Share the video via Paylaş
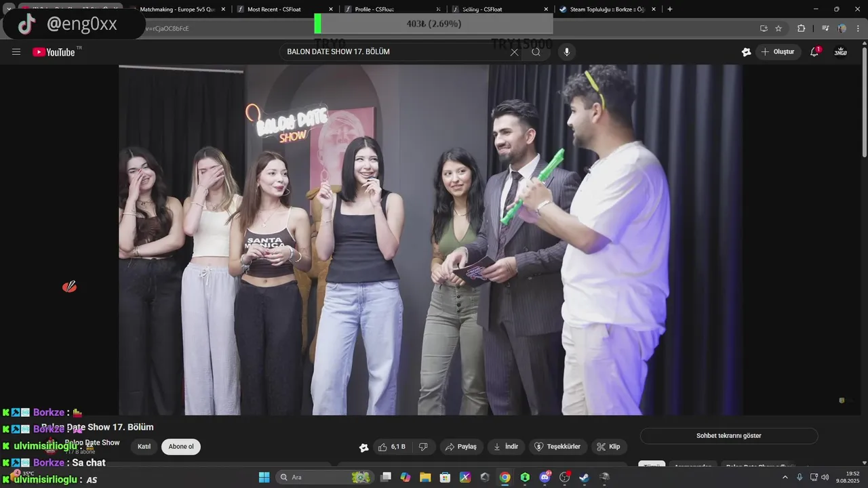The width and height of the screenshot is (868, 488). click(461, 447)
